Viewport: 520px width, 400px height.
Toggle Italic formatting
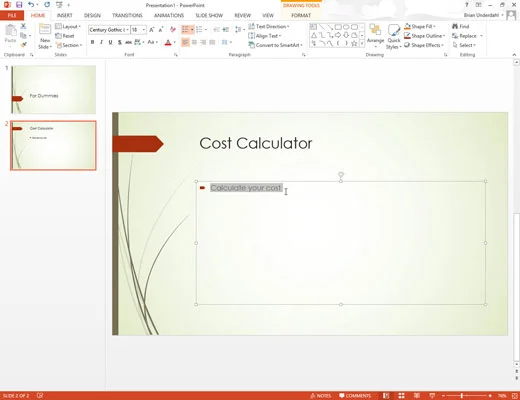point(101,42)
